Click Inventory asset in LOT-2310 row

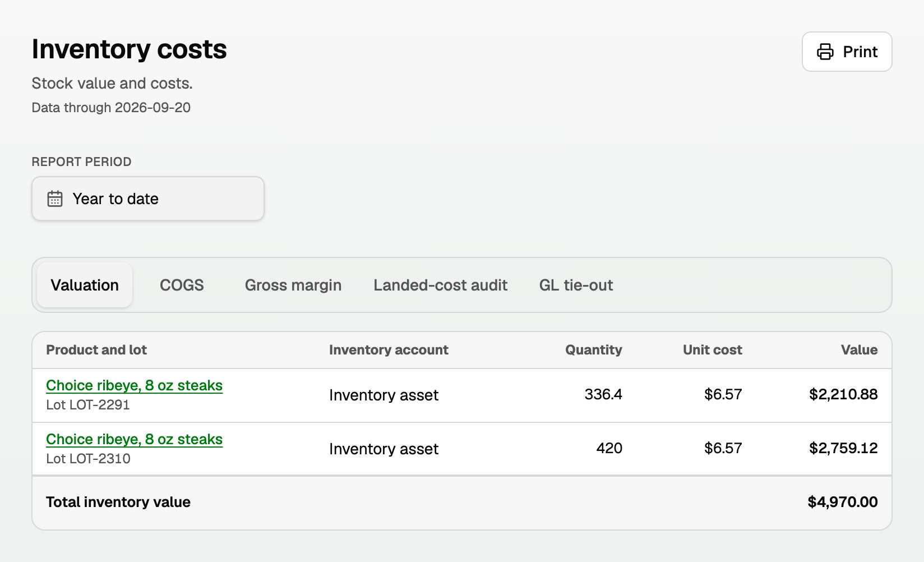[x=384, y=449]
